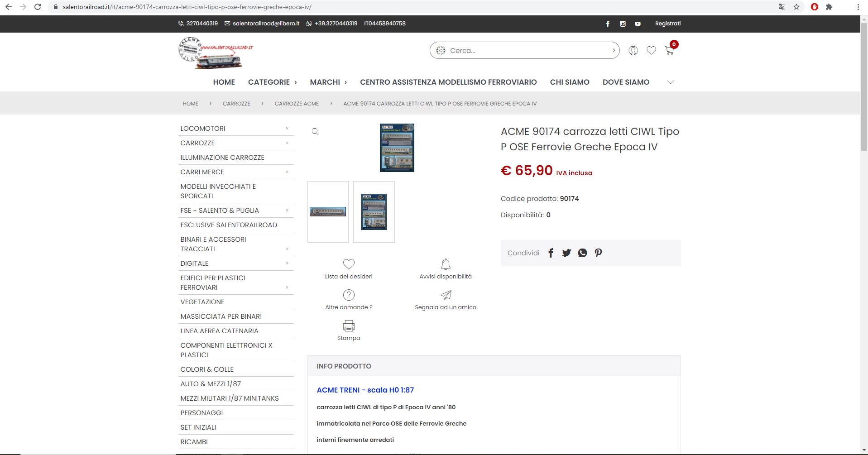Screen dimensions: 868x455
Task: Expand DIGITALE sidebar category
Action: (x=287, y=263)
